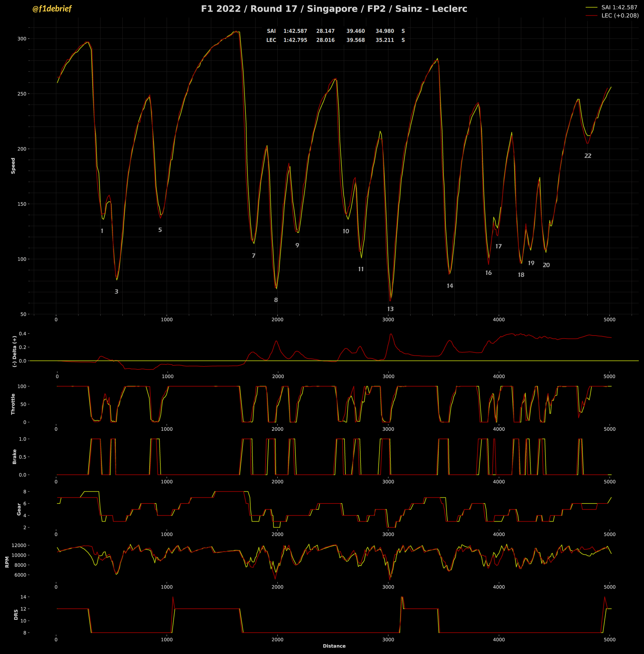The width and height of the screenshot is (644, 654).
Task: Click LEC lap time 1:42.795 in table
Action: tap(295, 40)
